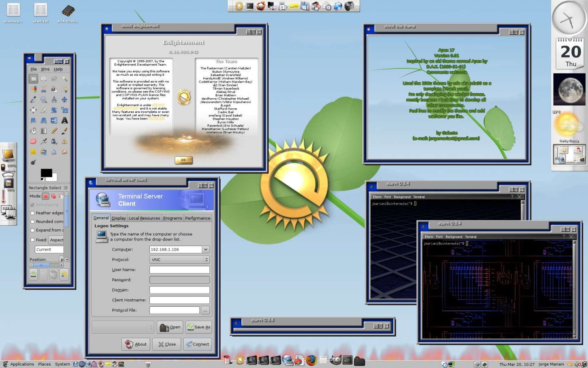Click OK in the About Enlightenment dialog
The height and width of the screenshot is (368, 588).
(x=183, y=160)
